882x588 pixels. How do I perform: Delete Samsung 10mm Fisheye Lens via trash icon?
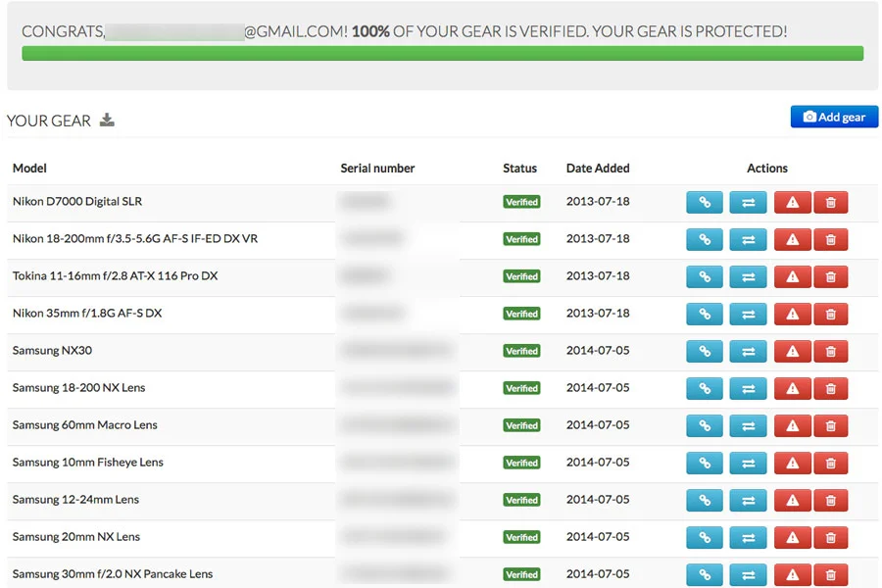(830, 464)
